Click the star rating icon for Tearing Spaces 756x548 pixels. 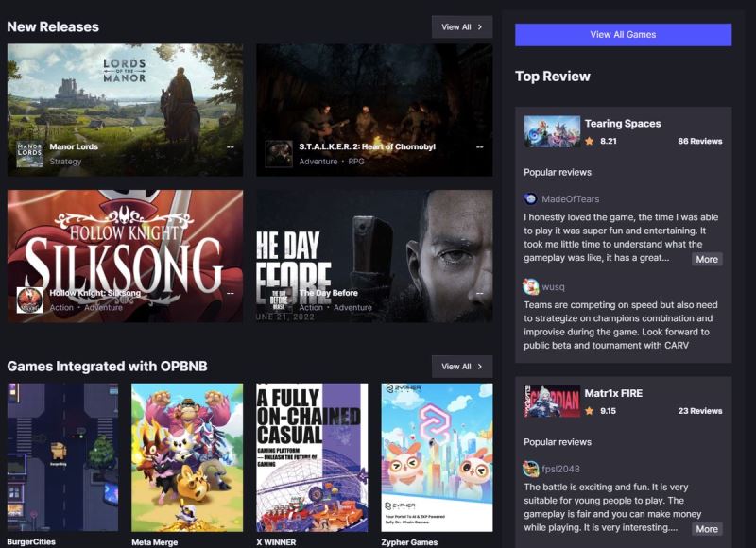pyautogui.click(x=590, y=141)
